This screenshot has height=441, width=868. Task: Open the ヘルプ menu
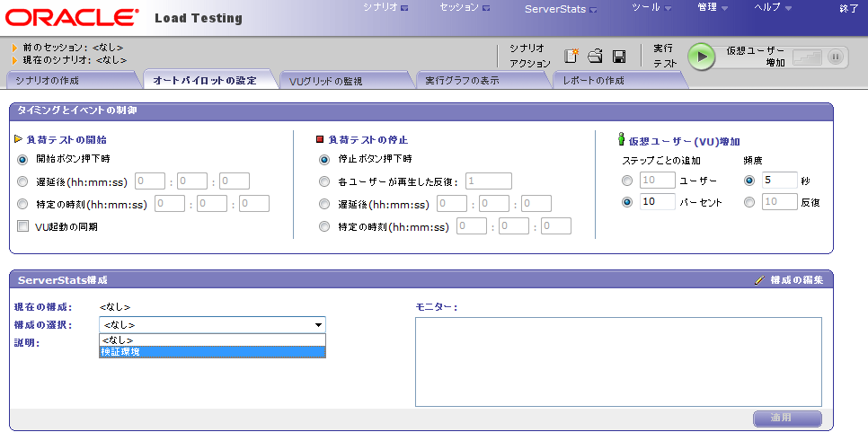pos(773,7)
